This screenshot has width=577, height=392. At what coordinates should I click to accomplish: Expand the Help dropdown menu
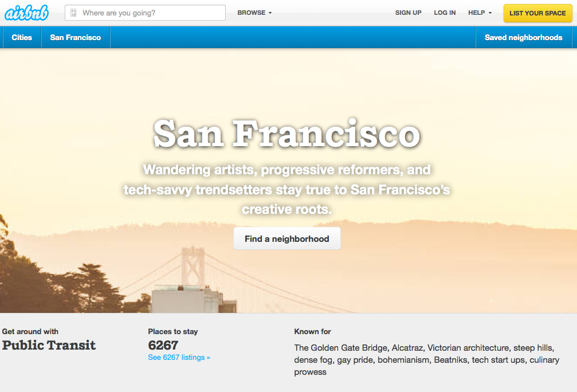coord(477,13)
